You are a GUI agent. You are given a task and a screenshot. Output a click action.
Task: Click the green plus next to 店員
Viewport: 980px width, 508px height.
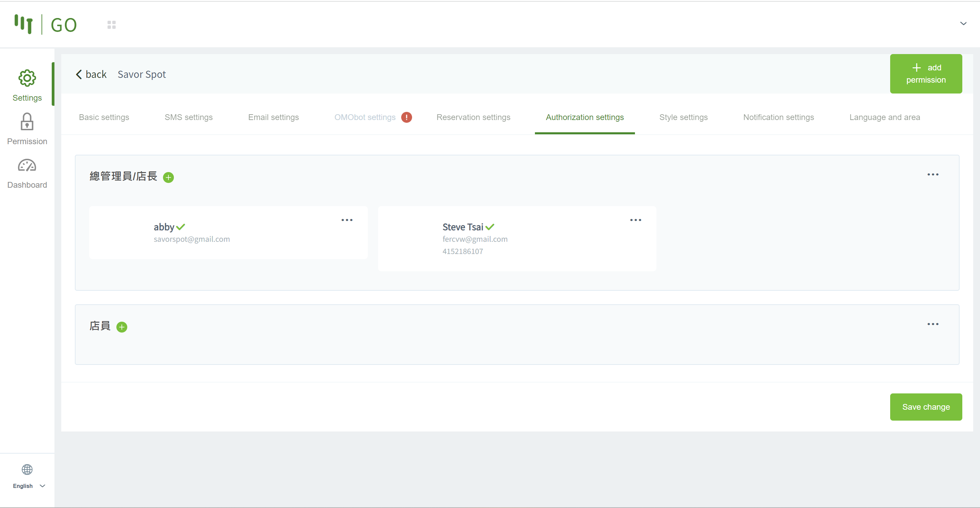[122, 327]
